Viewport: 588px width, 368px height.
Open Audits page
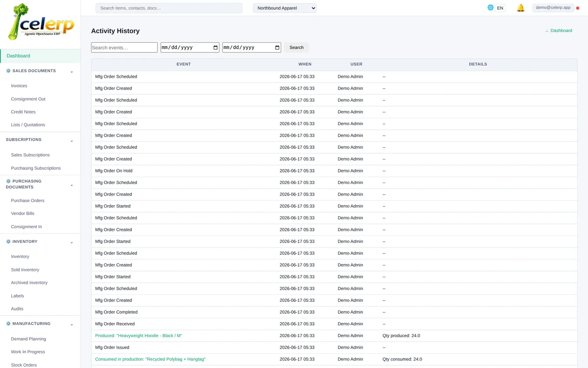pos(17,309)
